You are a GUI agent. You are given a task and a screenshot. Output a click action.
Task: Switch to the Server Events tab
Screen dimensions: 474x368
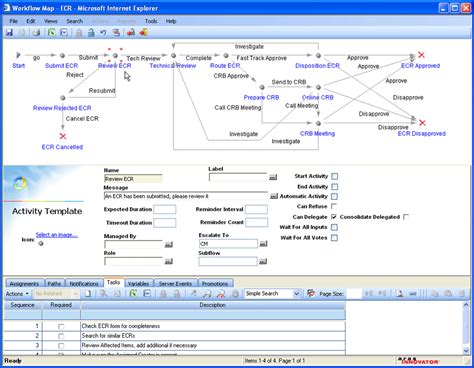[x=175, y=284]
